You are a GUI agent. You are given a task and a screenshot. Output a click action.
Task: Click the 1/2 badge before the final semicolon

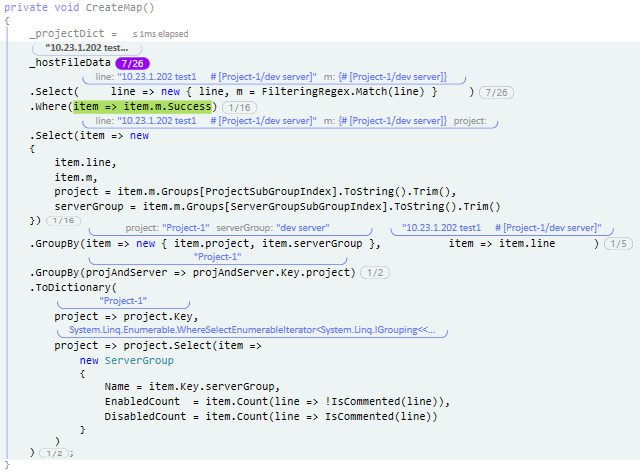tap(54, 453)
